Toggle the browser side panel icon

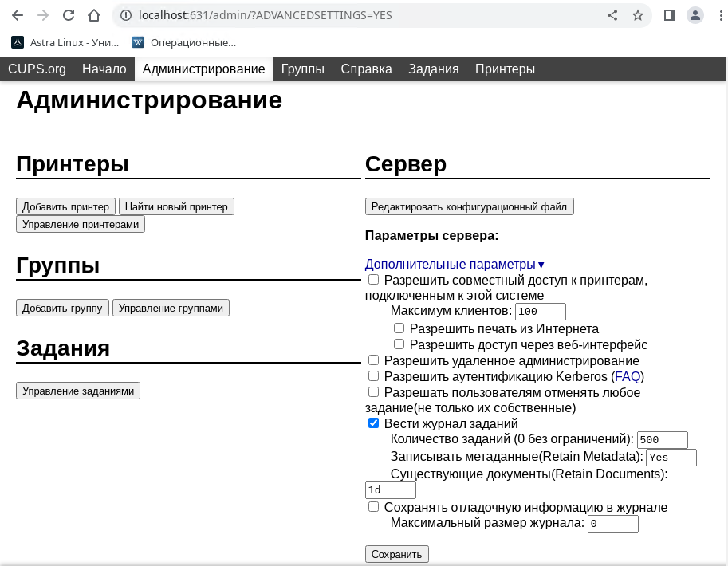[670, 15]
